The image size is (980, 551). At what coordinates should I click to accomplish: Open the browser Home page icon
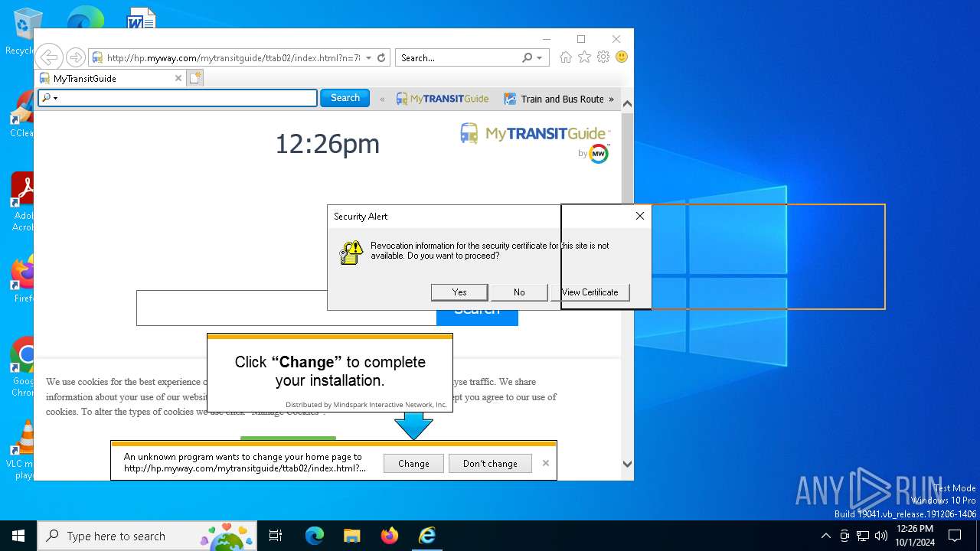pos(566,57)
